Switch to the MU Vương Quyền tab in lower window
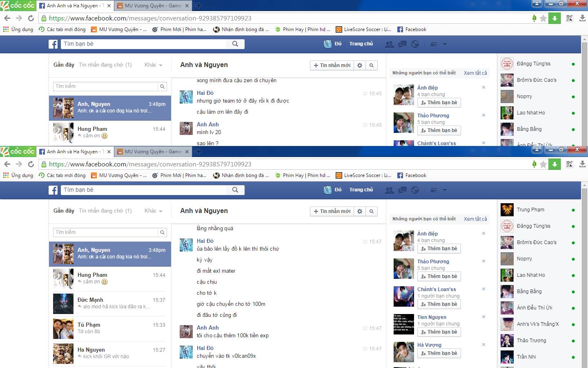The height and width of the screenshot is (368, 588). tap(152, 152)
